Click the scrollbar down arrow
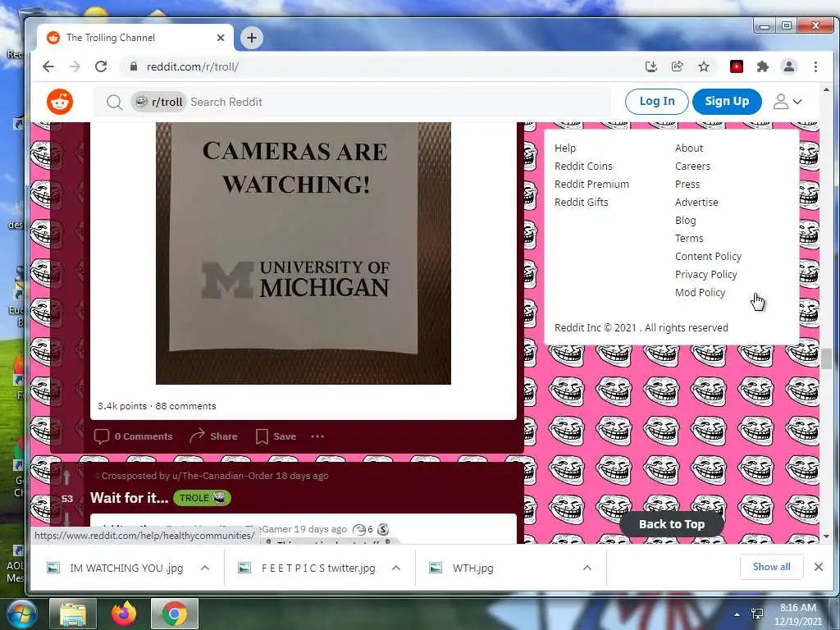This screenshot has width=840, height=630. [x=826, y=536]
